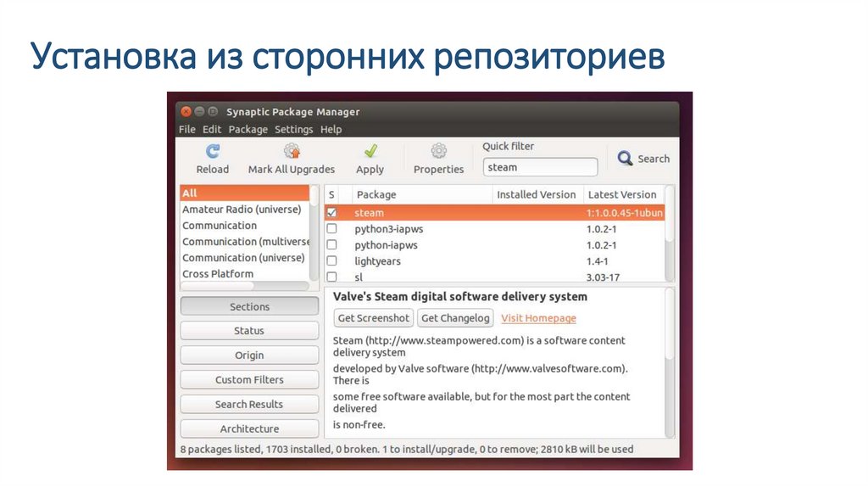Select the python-iapws package name
Viewport: 868px width, 487px height.
(386, 245)
